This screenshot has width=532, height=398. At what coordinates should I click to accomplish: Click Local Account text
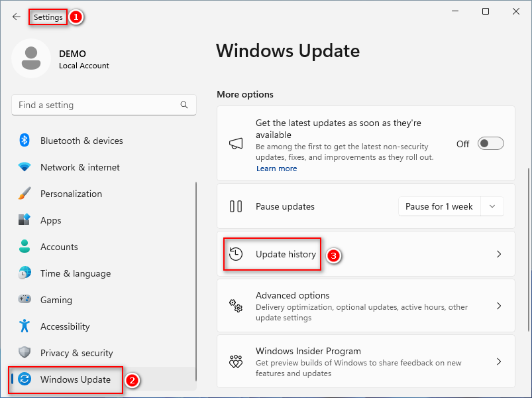[x=83, y=66]
